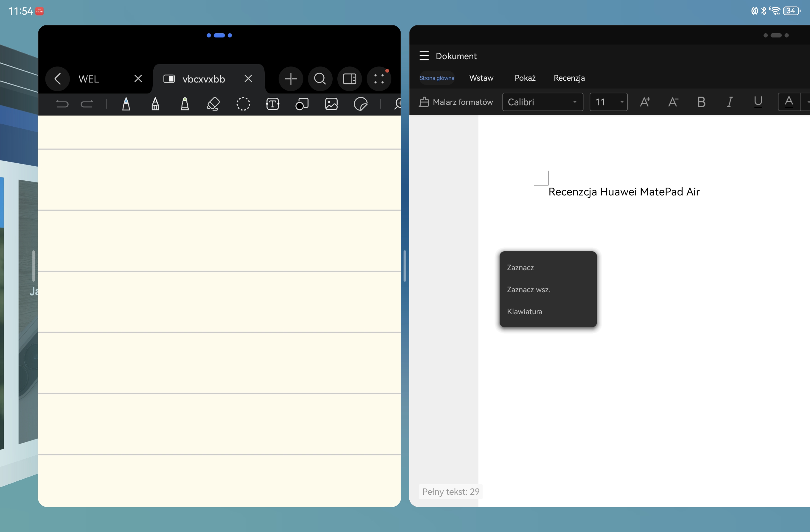The height and width of the screenshot is (532, 810).
Task: Toggle underline formatting
Action: click(x=758, y=102)
